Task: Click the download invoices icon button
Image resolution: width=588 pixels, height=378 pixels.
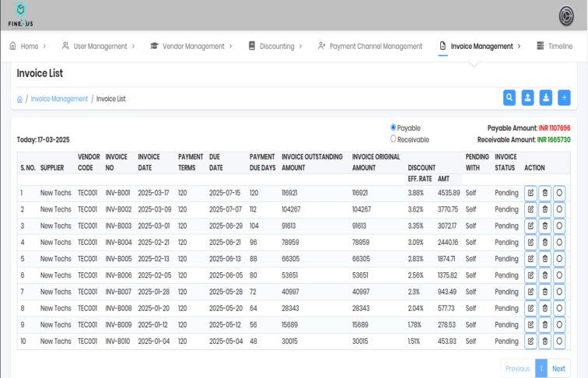Action: click(x=546, y=98)
